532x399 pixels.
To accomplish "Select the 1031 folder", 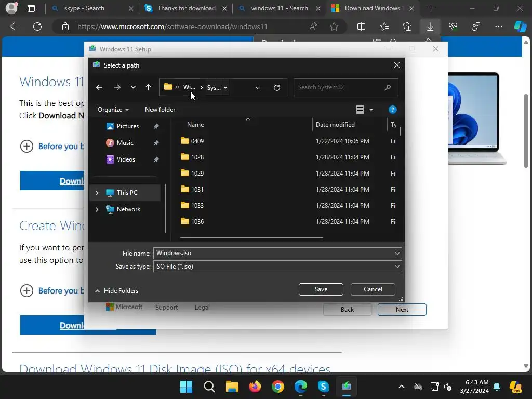I will click(197, 189).
